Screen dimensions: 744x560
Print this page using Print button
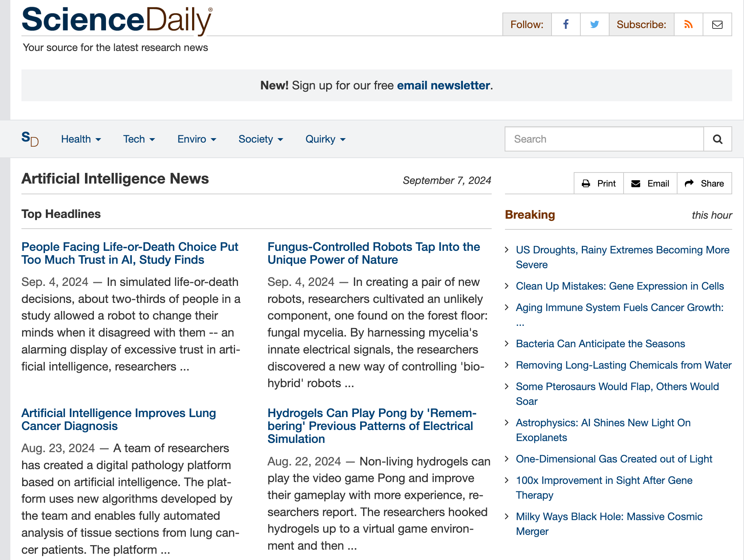point(599,183)
